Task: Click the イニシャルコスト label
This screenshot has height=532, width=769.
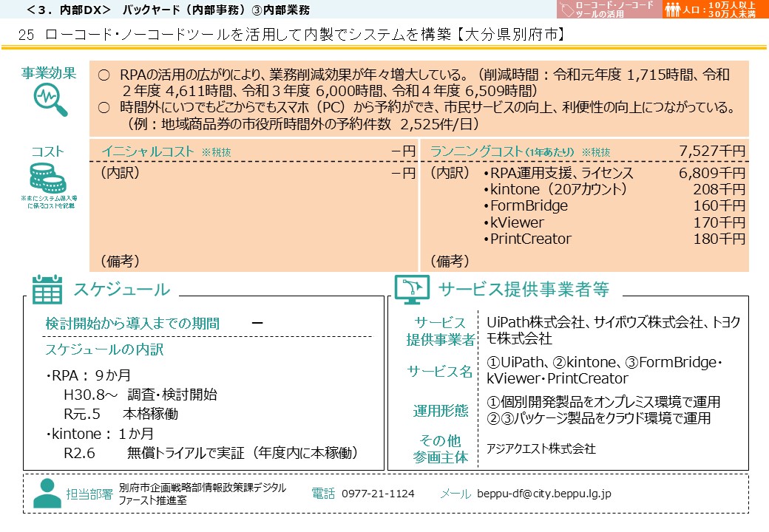Action: [148, 151]
